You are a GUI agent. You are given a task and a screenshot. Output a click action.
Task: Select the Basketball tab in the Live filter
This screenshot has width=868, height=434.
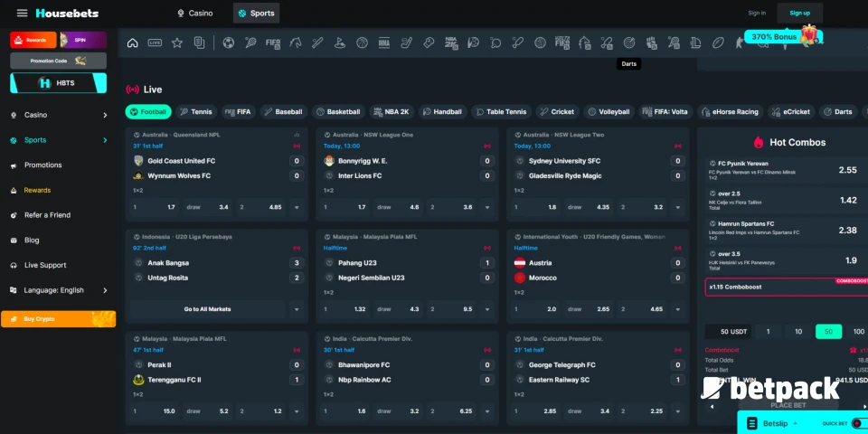coord(337,112)
